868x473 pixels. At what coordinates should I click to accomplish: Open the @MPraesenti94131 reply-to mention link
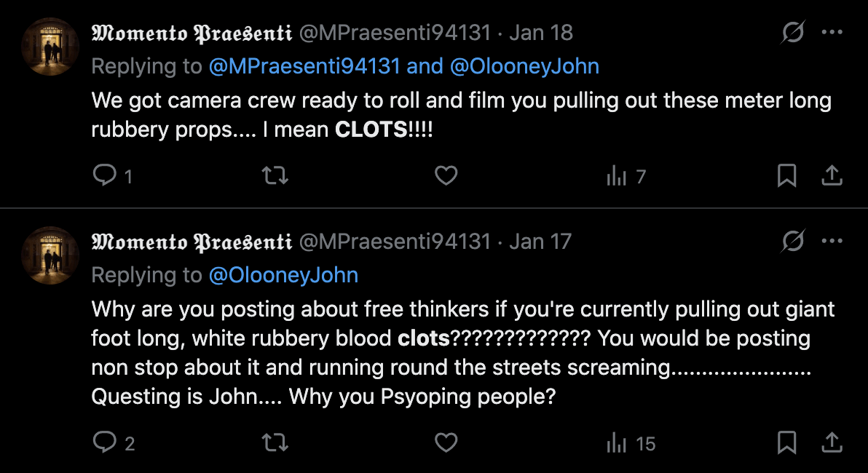pyautogui.click(x=304, y=67)
